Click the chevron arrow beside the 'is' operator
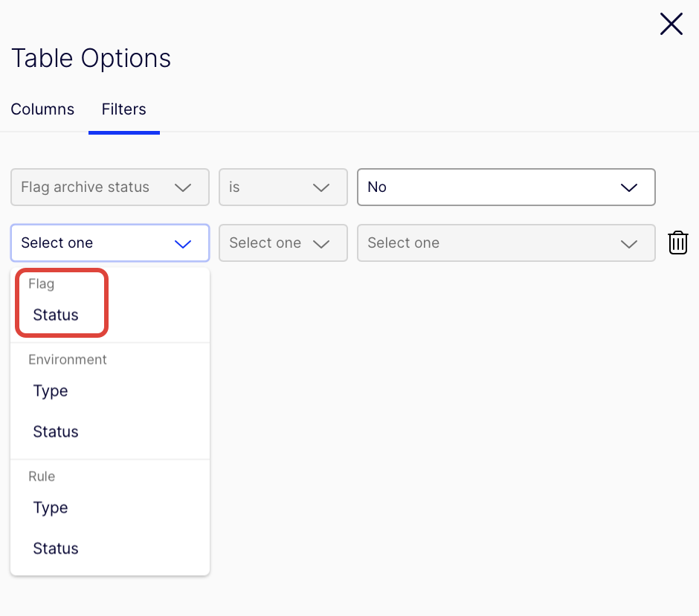 321,187
